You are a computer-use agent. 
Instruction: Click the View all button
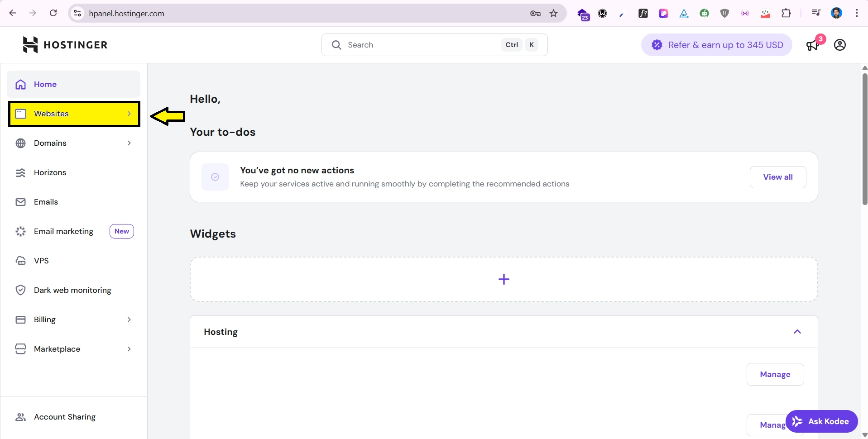777,177
